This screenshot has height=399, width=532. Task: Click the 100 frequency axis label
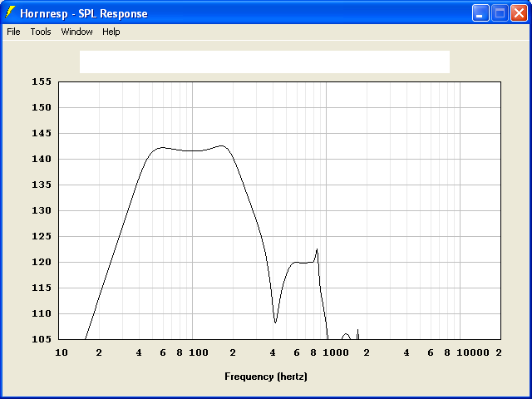[199, 352]
